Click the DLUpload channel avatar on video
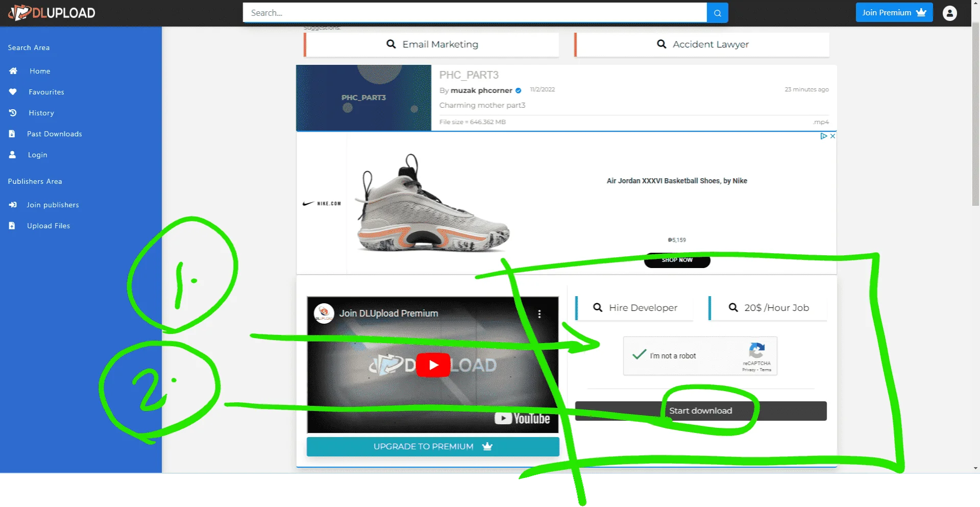The image size is (980, 507). coord(324,313)
